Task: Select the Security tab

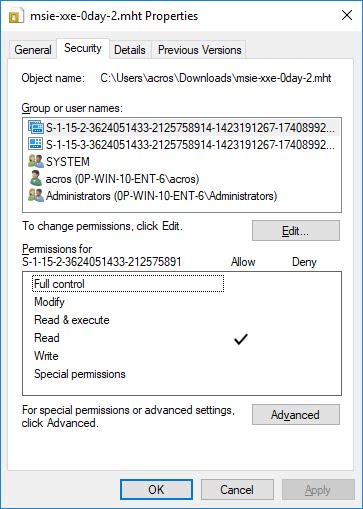Action: [x=83, y=48]
